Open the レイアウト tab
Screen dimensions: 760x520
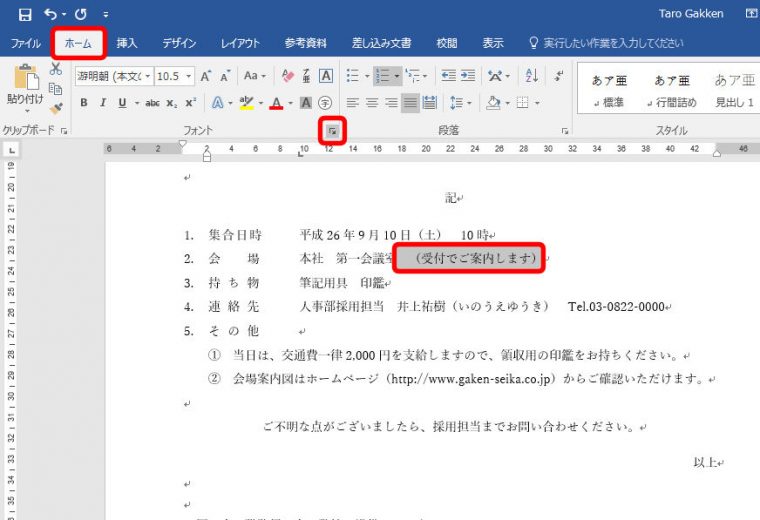240,43
